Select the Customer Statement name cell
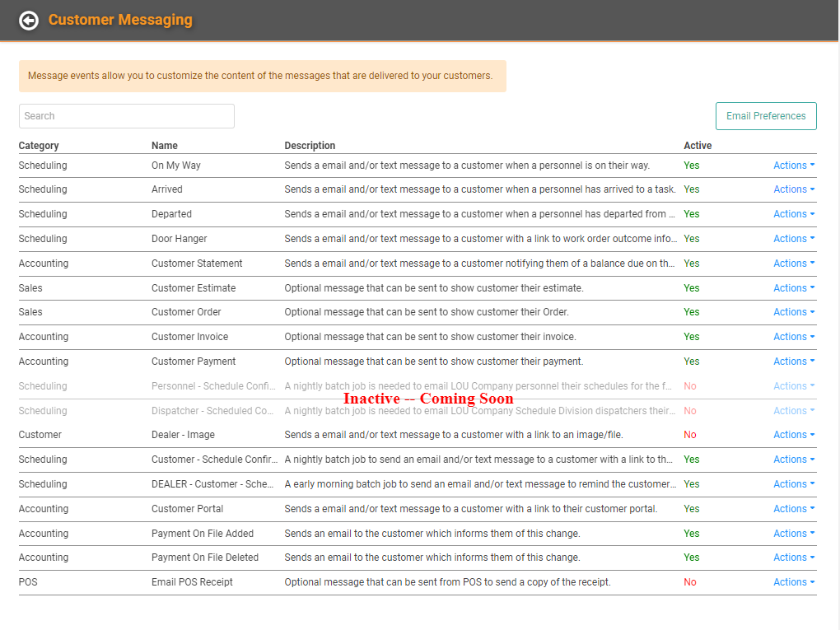The image size is (840, 630). tap(197, 264)
